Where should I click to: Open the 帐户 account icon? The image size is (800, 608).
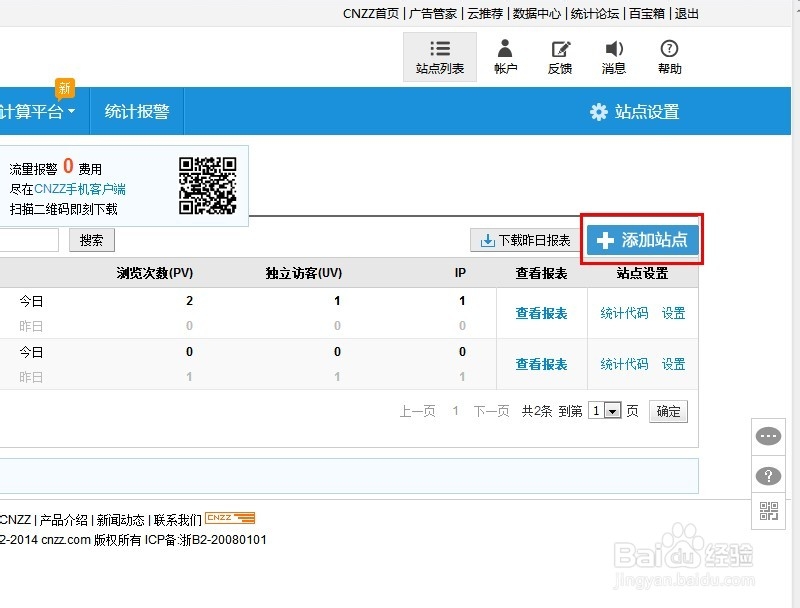(505, 57)
